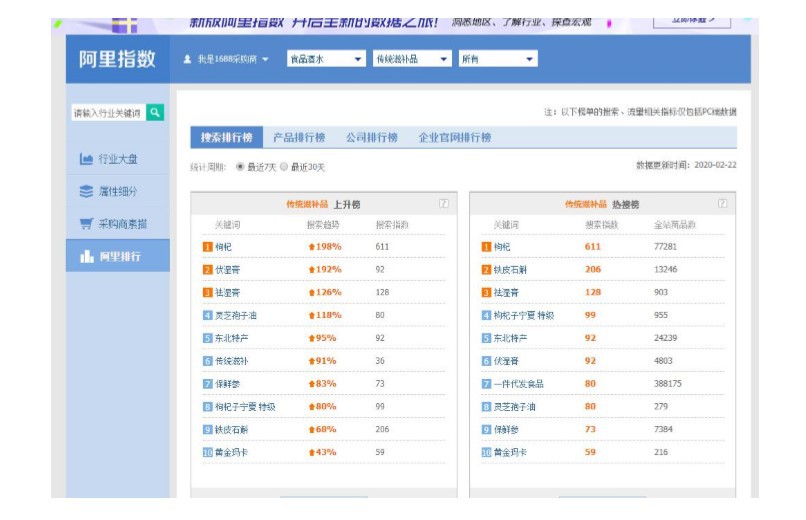
Task: Click the up arrow beside 198%
Action: pyautogui.click(x=312, y=247)
